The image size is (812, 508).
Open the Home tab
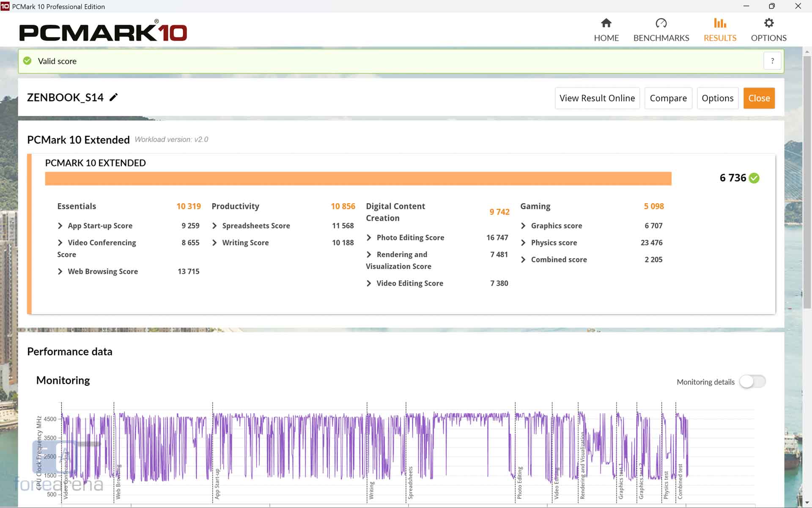(x=606, y=30)
